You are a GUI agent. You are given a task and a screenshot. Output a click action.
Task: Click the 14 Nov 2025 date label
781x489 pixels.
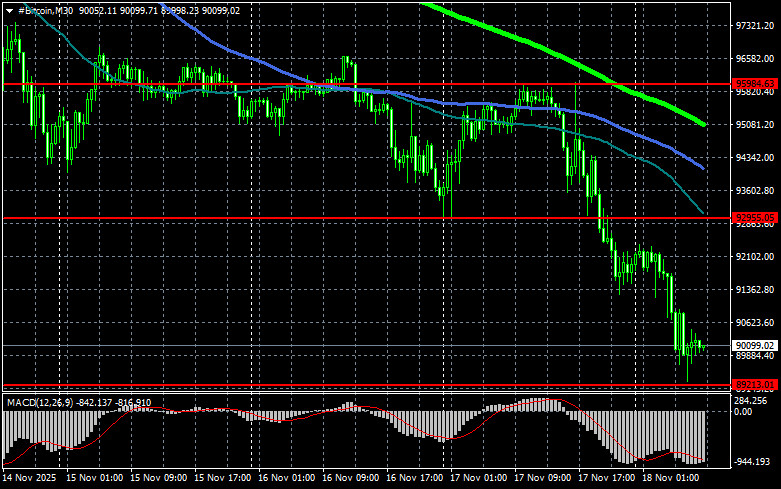29,479
